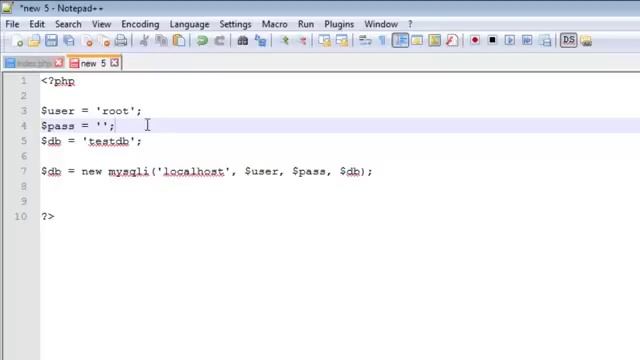Print the document with printer icon
640x360 pixels.
pyautogui.click(x=121, y=40)
